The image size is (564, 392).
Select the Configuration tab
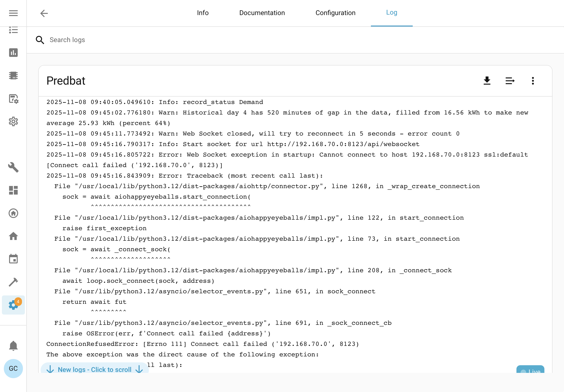[335, 13]
